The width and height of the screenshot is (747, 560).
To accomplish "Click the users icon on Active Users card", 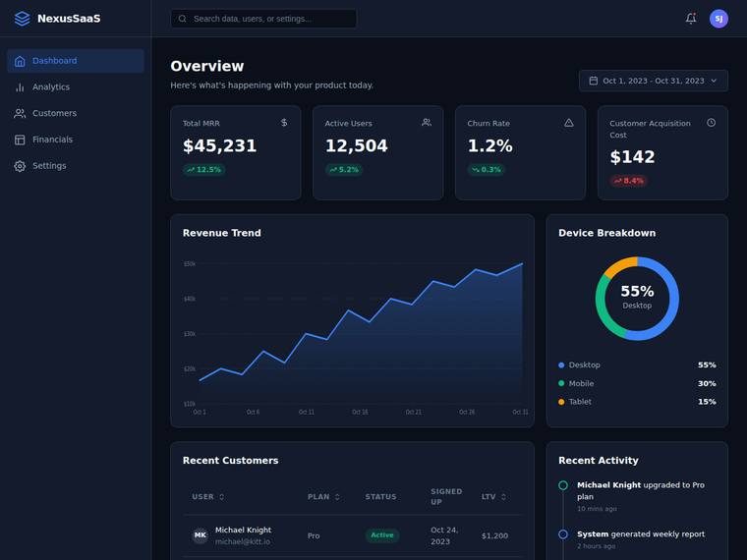I will coord(427,123).
